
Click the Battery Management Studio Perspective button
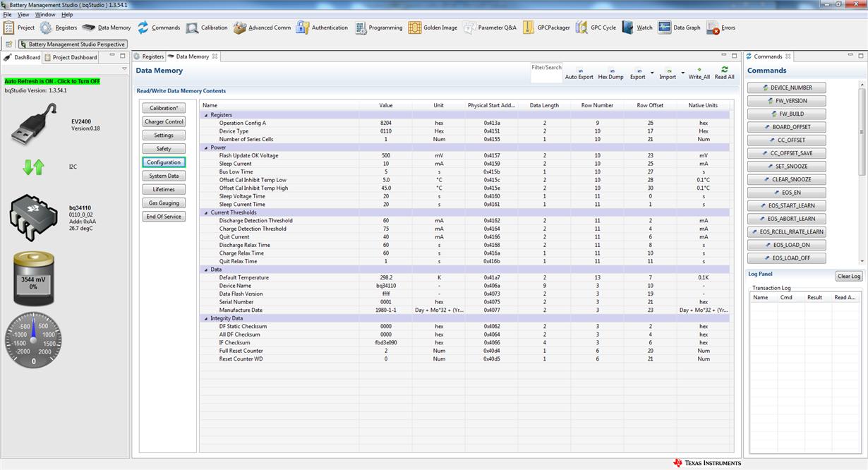click(x=73, y=44)
